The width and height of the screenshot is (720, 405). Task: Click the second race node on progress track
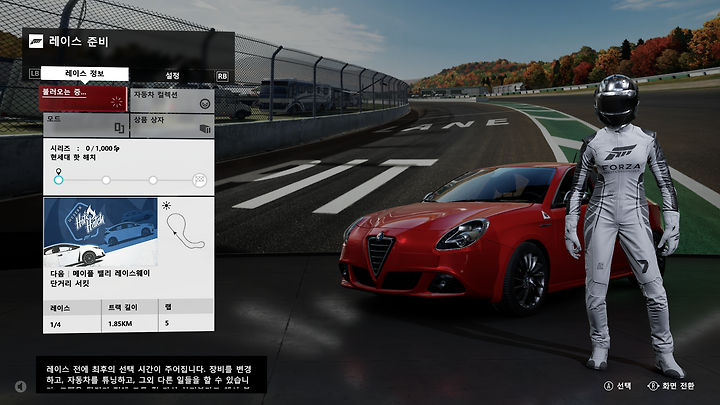tap(106, 180)
